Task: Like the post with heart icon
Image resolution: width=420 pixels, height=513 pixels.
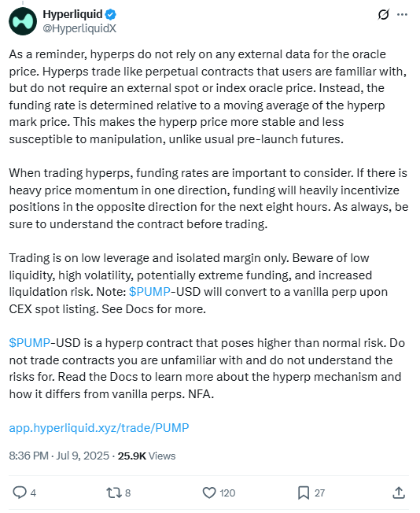Action: click(209, 493)
